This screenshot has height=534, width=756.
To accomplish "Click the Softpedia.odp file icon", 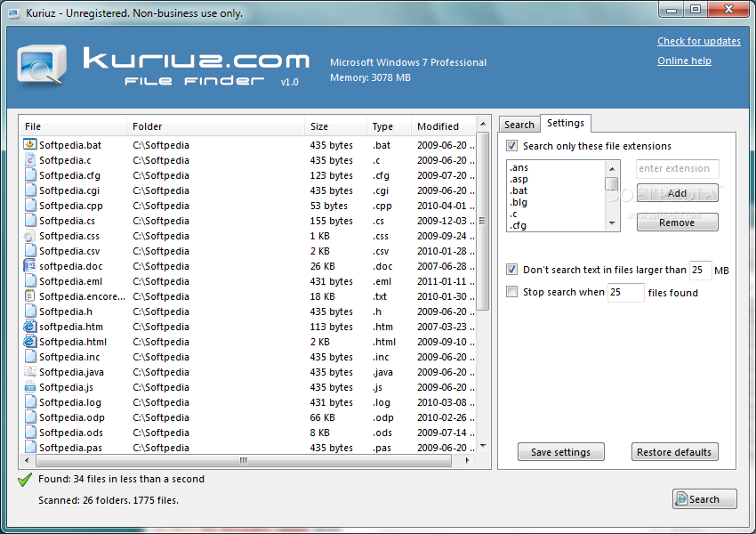I will click(30, 417).
